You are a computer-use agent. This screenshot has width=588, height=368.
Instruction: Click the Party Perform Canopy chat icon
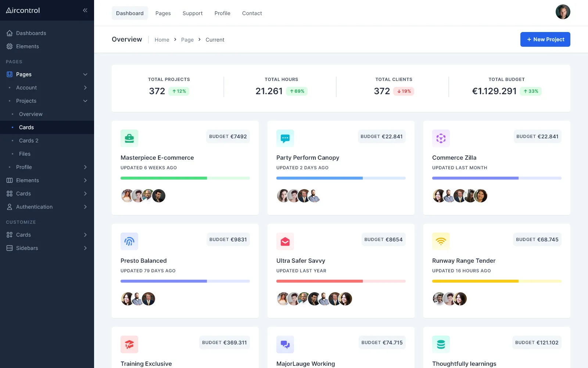click(285, 138)
